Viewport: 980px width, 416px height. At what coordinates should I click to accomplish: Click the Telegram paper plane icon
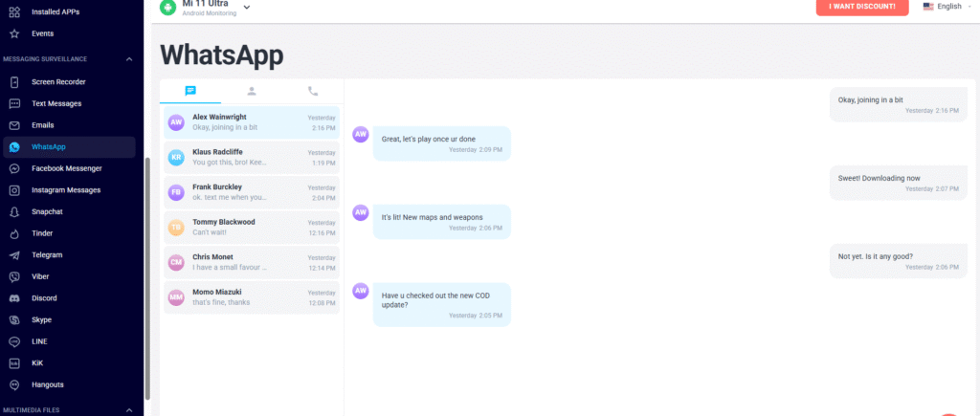point(14,254)
